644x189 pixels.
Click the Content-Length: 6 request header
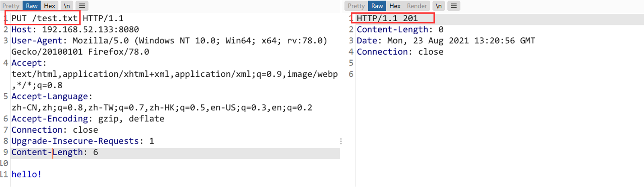point(55,152)
